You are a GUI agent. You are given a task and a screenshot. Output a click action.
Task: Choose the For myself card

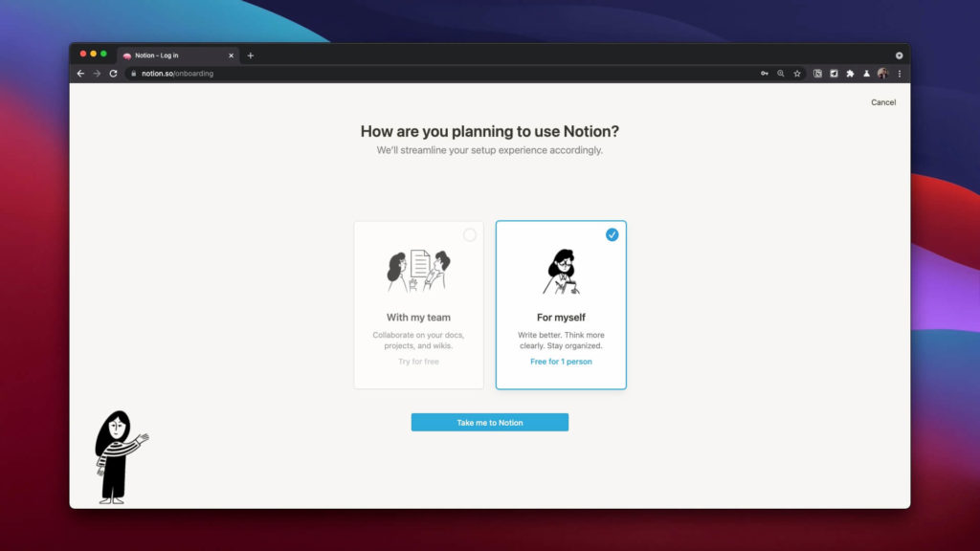coord(561,305)
